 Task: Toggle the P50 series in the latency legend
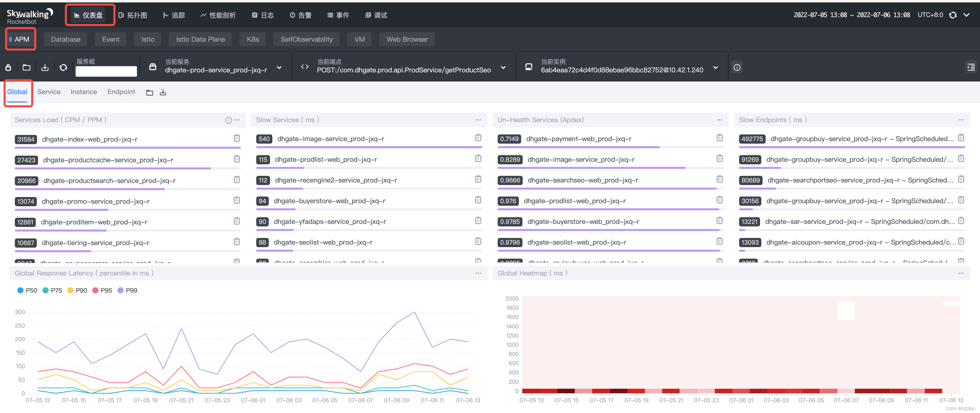(x=27, y=291)
